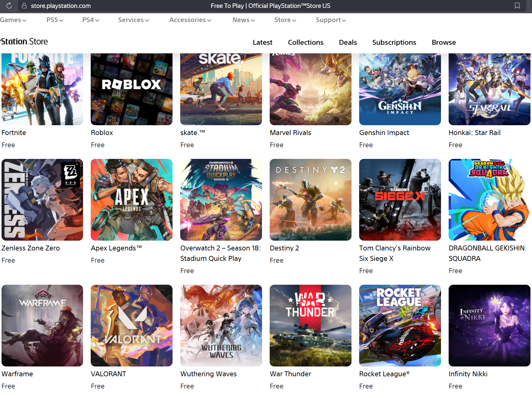This screenshot has width=532, height=398.
Task: Open the DRAGONBALL GEKISHIN SQUADRA title
Action: (x=487, y=253)
